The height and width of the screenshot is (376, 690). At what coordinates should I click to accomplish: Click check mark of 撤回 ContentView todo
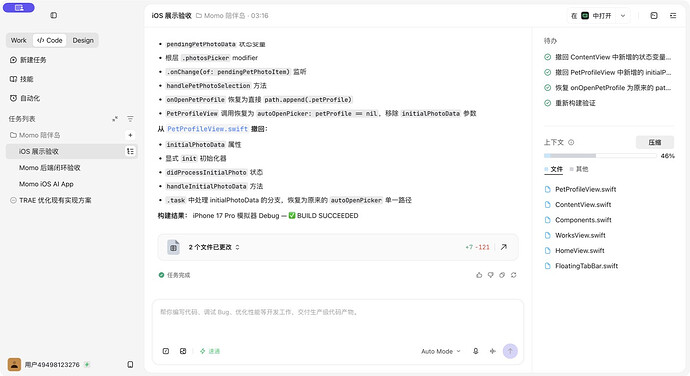coord(547,57)
